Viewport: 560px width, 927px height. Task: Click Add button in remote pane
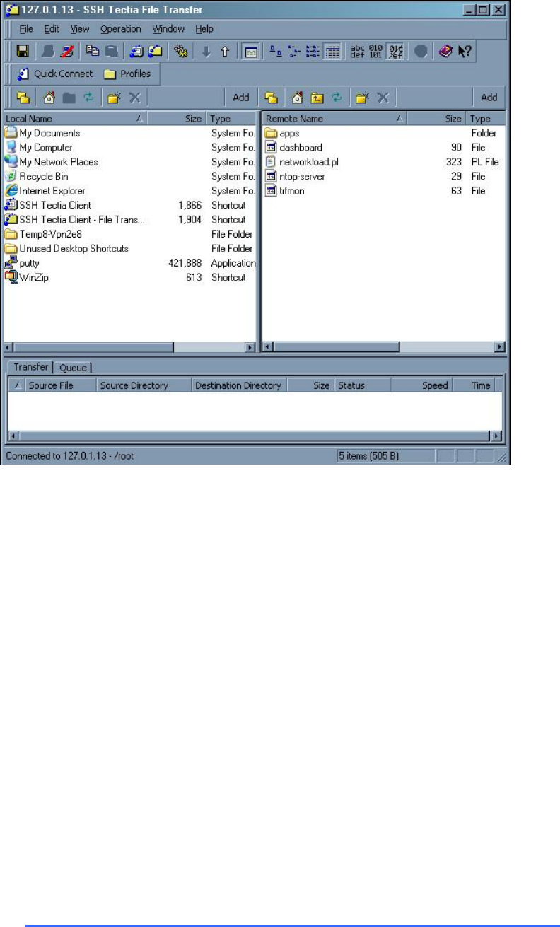[489, 98]
